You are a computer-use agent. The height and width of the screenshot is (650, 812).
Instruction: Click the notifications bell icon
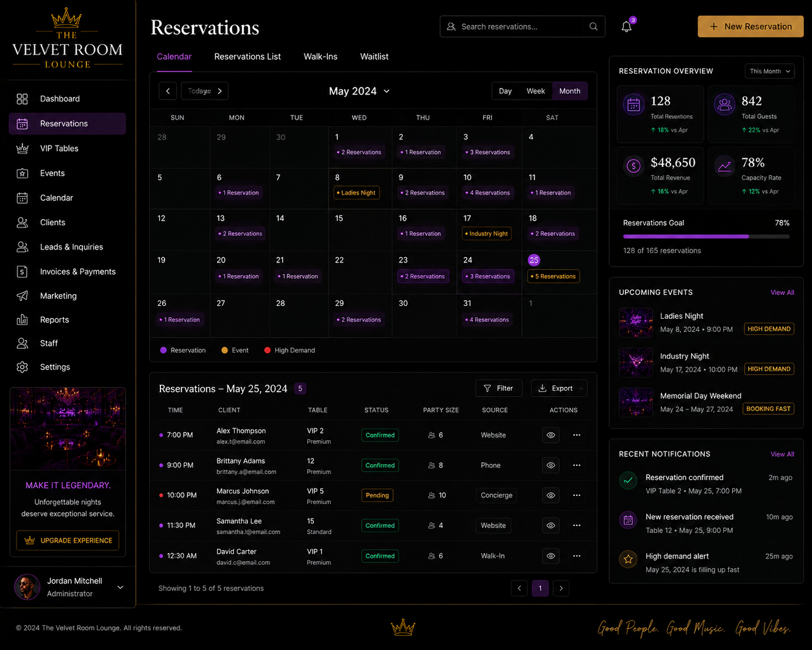click(627, 27)
